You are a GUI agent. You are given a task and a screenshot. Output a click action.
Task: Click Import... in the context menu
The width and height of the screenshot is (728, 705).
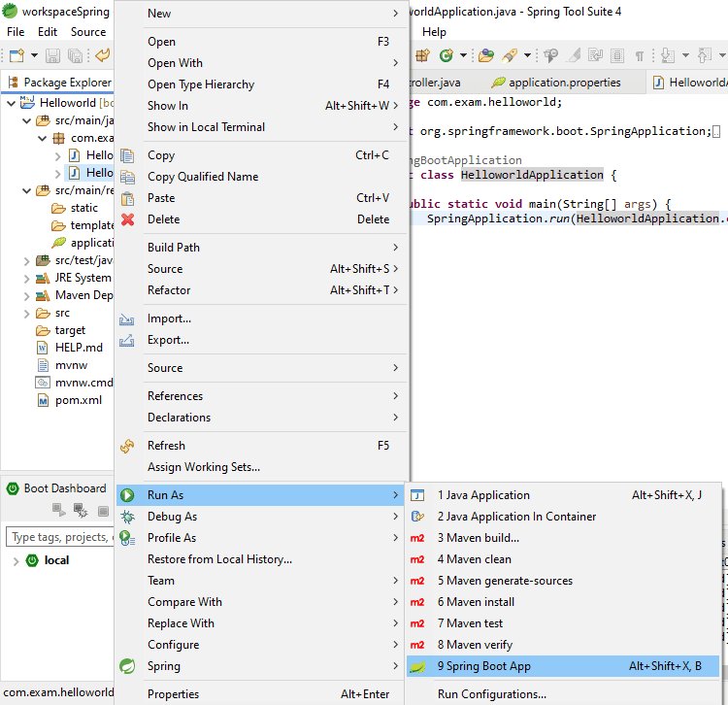[261, 319]
